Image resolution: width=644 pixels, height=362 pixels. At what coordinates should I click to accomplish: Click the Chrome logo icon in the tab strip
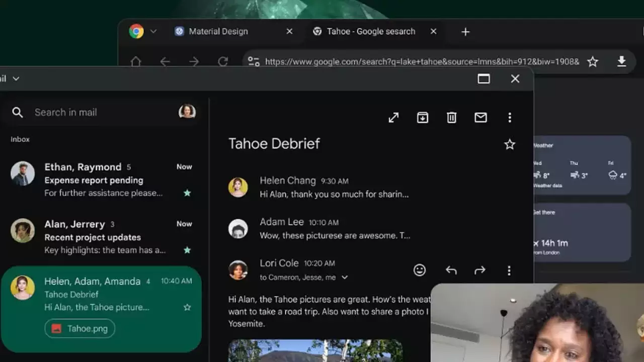(136, 31)
